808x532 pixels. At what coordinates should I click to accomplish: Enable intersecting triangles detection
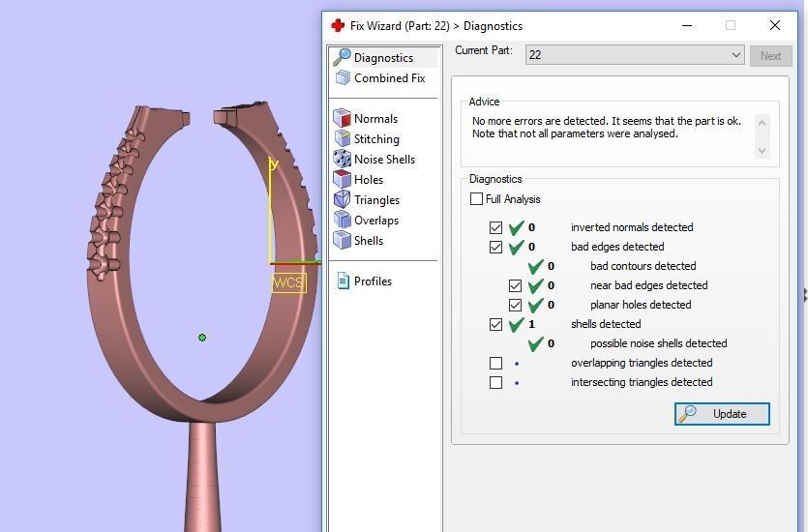tap(495, 382)
